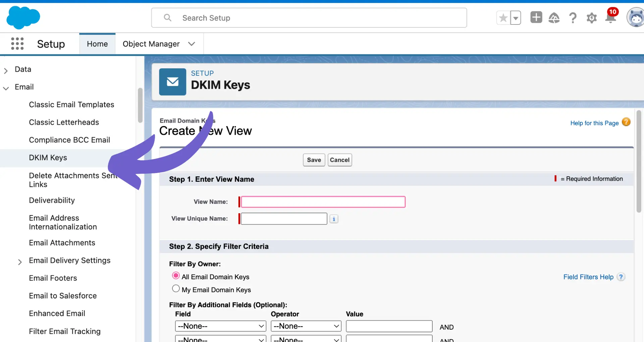
Task: Open the help question mark icon
Action: point(573,17)
